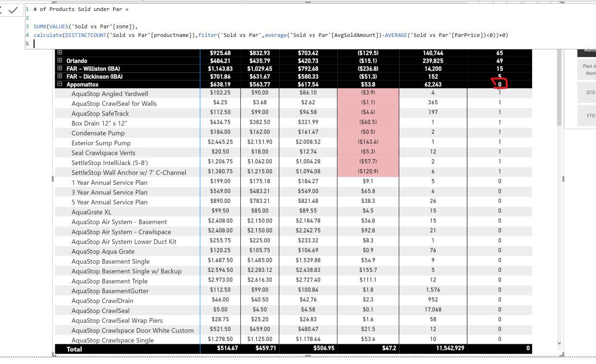Select the AquaStop SafeTrack row label

pos(100,113)
